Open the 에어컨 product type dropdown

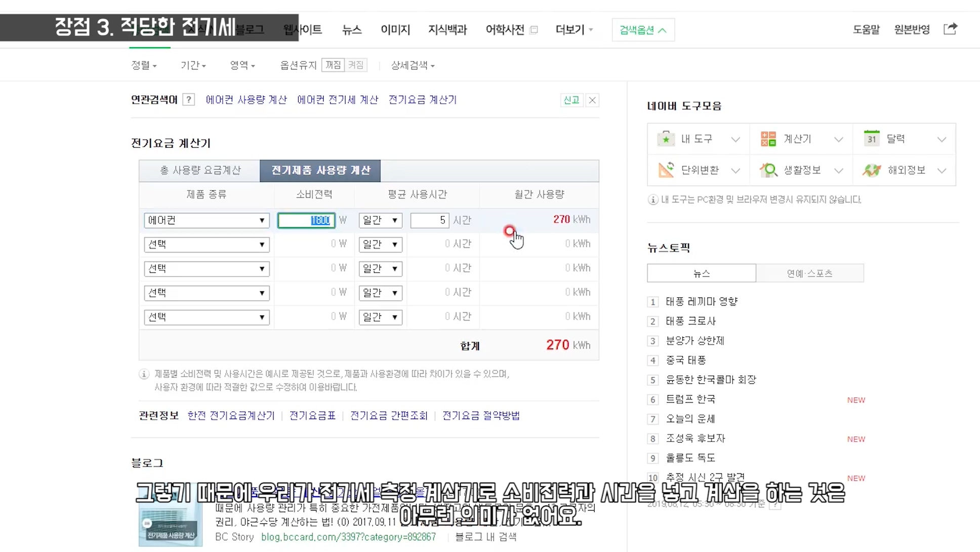207,220
